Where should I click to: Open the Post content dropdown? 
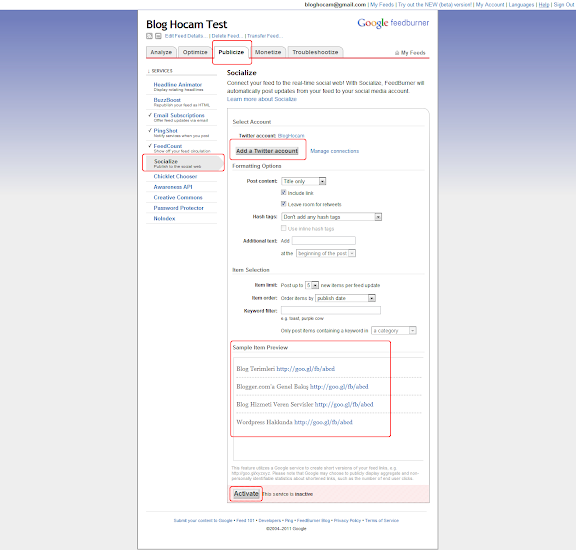click(304, 181)
